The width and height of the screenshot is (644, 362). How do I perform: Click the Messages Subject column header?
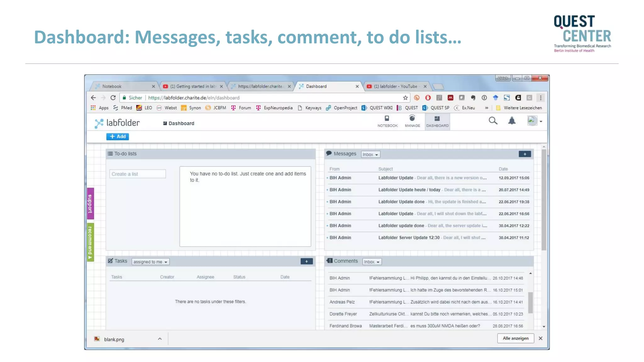click(386, 169)
